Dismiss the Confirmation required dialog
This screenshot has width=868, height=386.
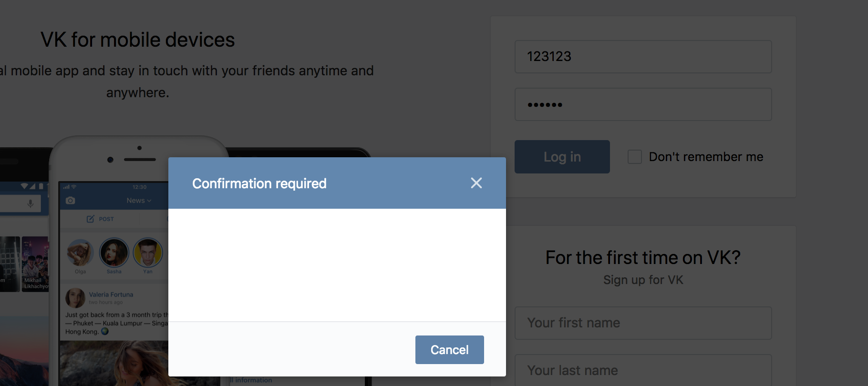click(x=476, y=183)
